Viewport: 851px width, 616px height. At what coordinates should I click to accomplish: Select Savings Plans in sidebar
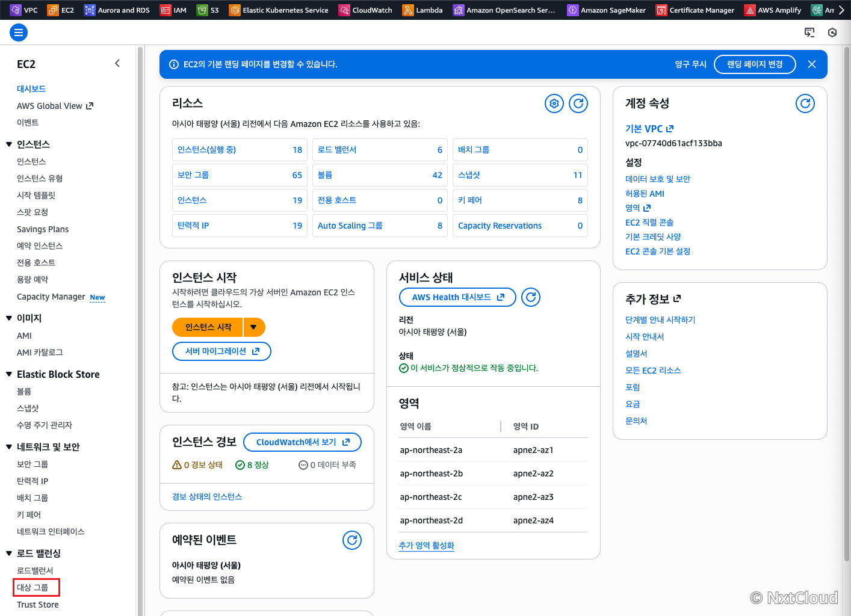tap(43, 229)
